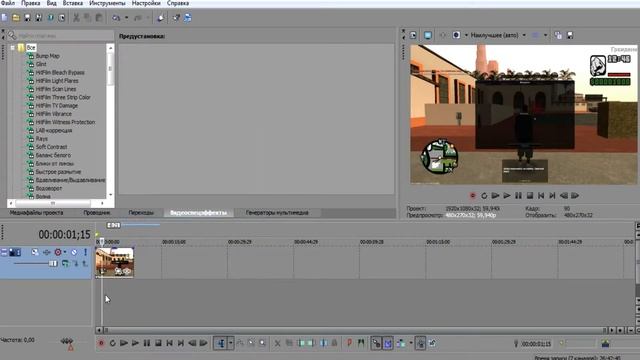Click record button under preview window
Image resolution: width=640 pixels, height=360 pixels.
click(473, 196)
